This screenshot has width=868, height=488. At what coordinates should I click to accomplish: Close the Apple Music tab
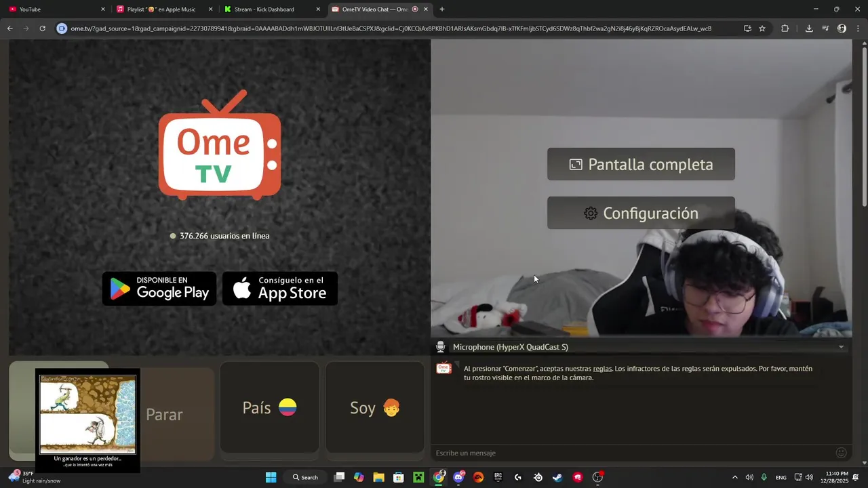coord(210,9)
